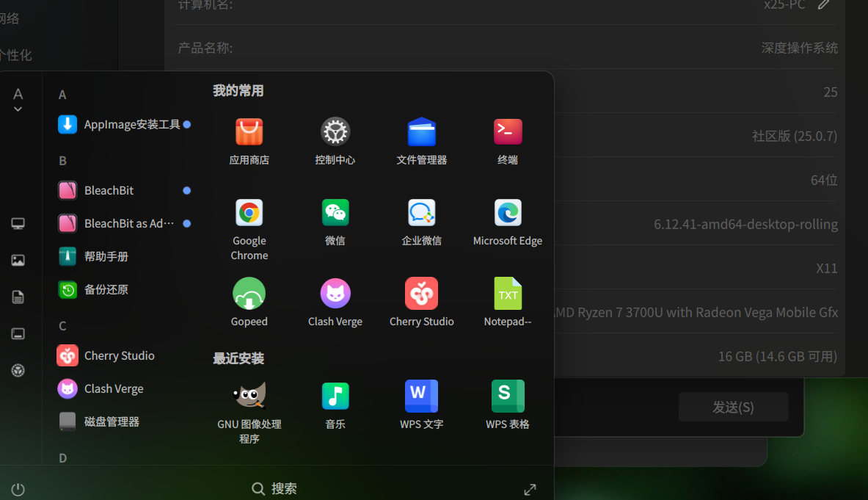This screenshot has height=500, width=868.
Task: Open Google Chrome from the launcher
Action: pos(249,213)
